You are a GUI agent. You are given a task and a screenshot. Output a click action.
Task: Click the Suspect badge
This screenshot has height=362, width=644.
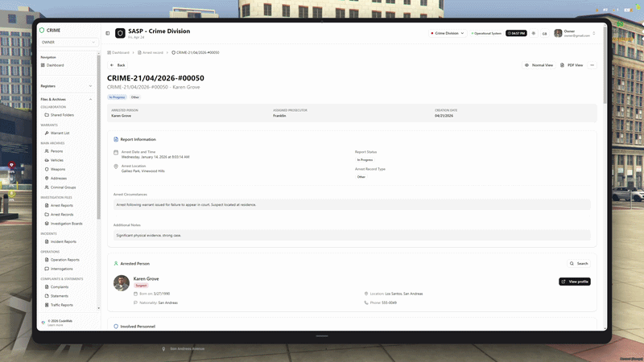pyautogui.click(x=141, y=286)
